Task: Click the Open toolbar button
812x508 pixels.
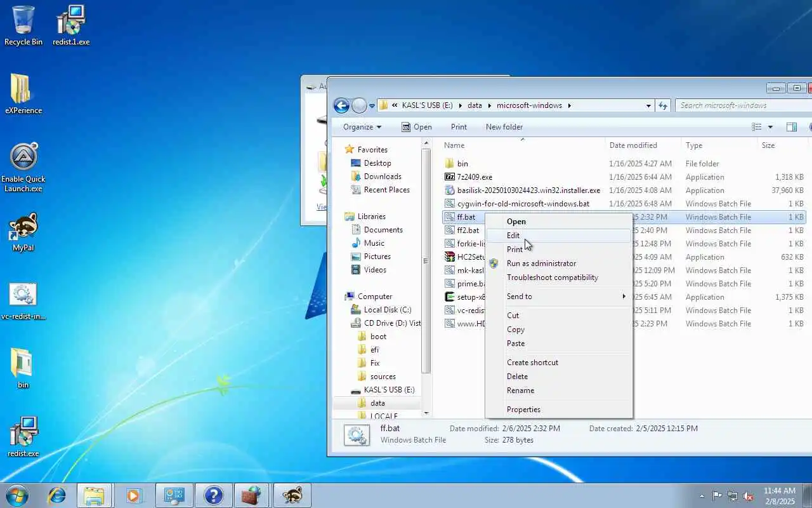Action: (x=416, y=127)
